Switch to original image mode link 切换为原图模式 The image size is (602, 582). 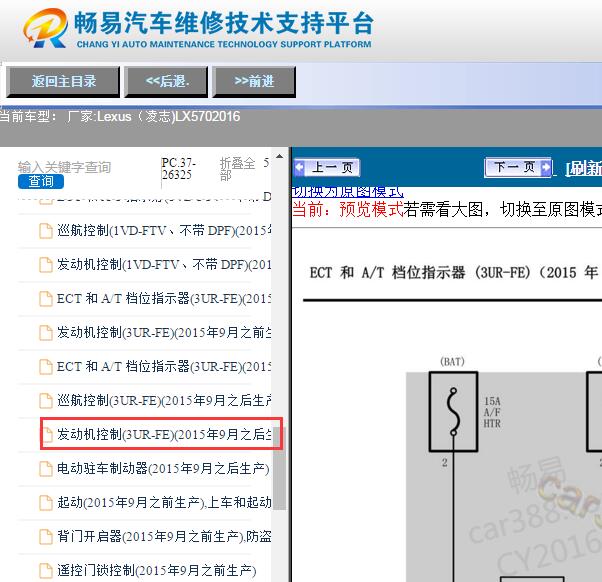point(347,192)
